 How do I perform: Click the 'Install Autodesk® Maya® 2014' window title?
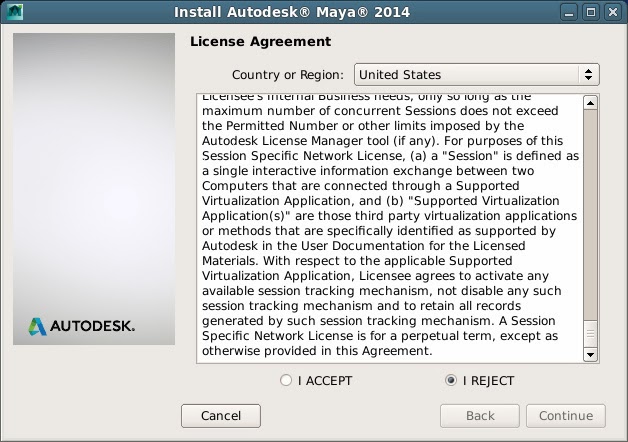(x=292, y=12)
